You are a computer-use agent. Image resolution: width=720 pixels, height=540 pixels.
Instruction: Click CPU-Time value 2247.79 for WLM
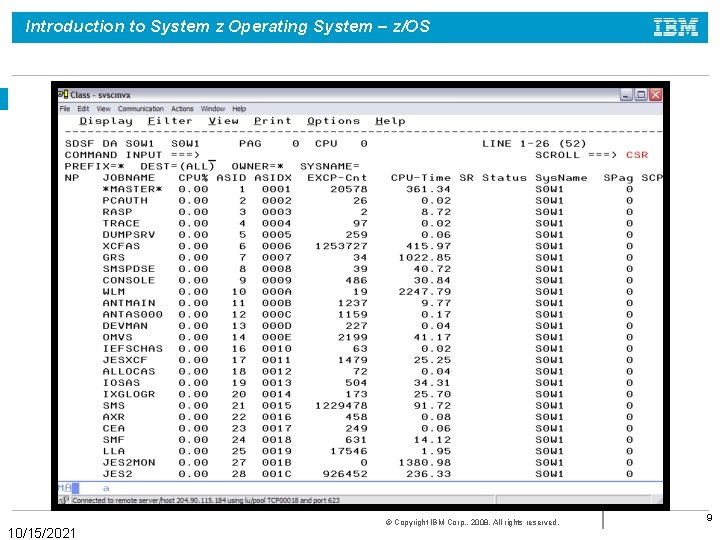point(425,292)
